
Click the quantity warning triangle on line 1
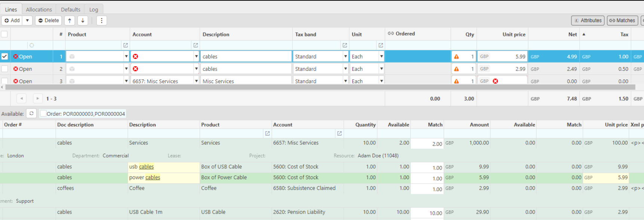[456, 57]
